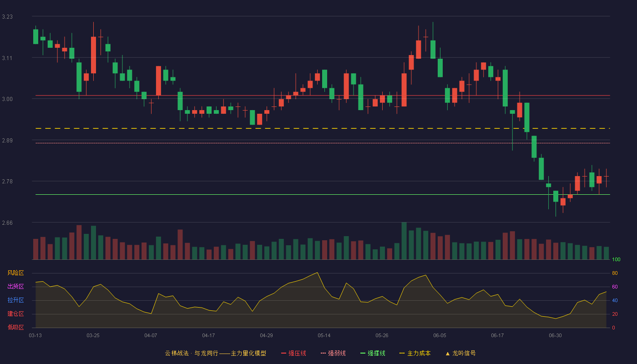637x364 pixels.
Task: Click the 06-30 date label
Action: 555,335
